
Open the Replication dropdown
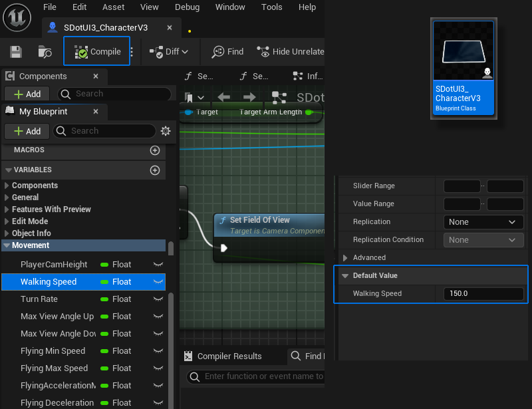(x=483, y=222)
